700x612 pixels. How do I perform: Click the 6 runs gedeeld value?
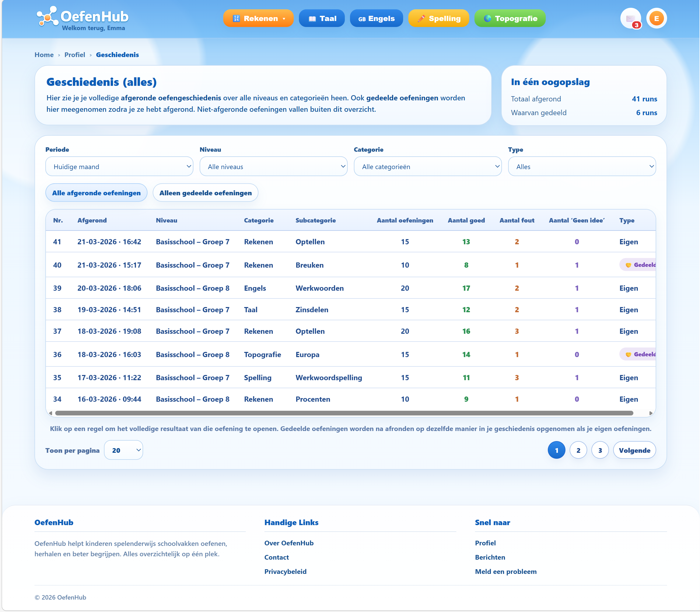click(646, 113)
